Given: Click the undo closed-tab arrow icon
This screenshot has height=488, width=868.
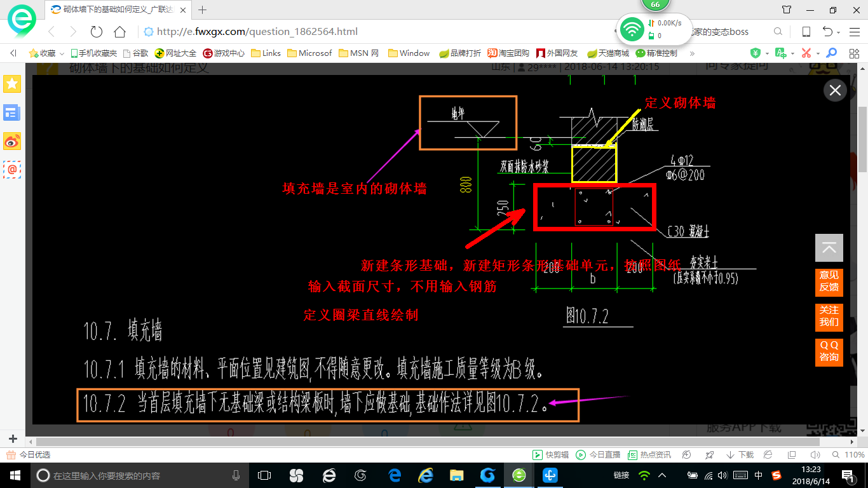Looking at the screenshot, I should (x=827, y=32).
